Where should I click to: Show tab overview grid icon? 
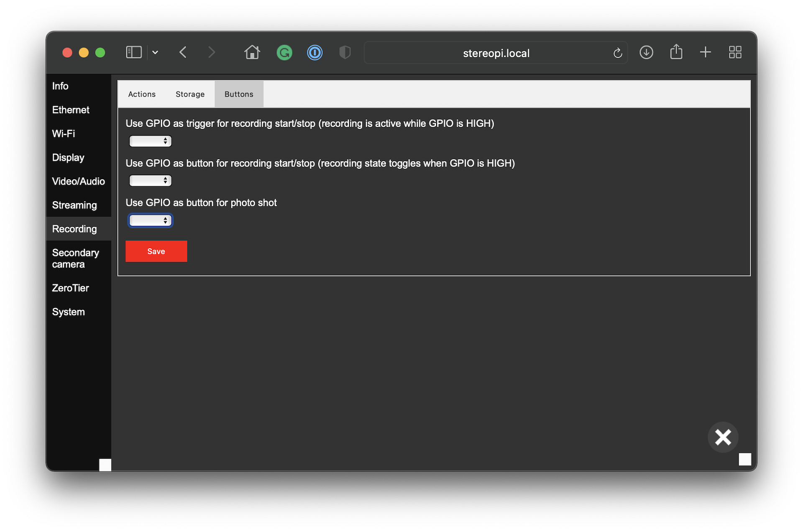point(735,52)
